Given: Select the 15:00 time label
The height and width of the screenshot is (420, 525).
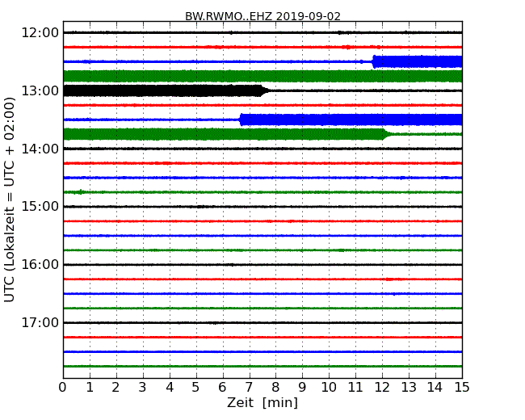Looking at the screenshot, I should [40, 207].
